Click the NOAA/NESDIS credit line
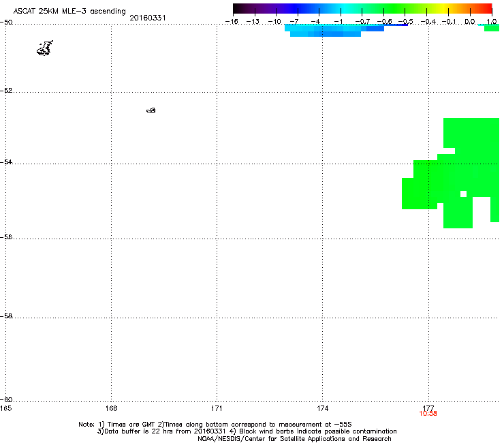504x443 pixels. [294, 439]
